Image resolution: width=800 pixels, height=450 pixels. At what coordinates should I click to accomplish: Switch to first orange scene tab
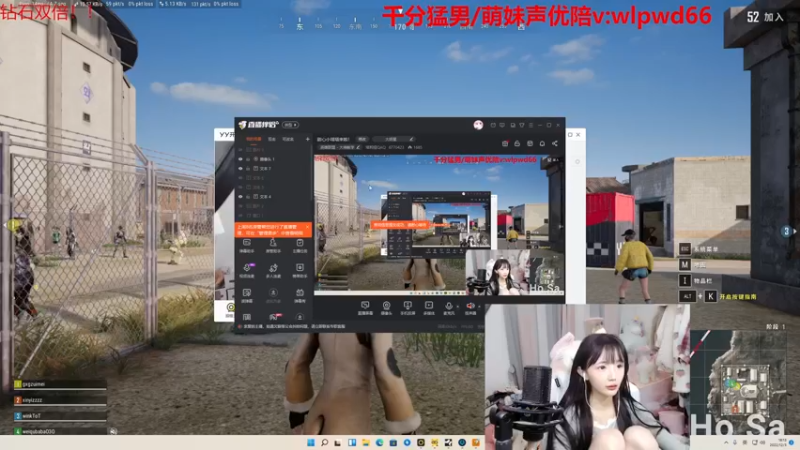click(254, 139)
